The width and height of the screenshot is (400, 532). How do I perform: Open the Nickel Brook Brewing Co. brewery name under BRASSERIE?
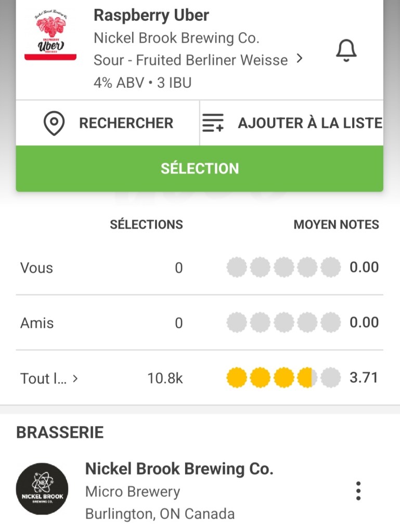click(x=179, y=469)
